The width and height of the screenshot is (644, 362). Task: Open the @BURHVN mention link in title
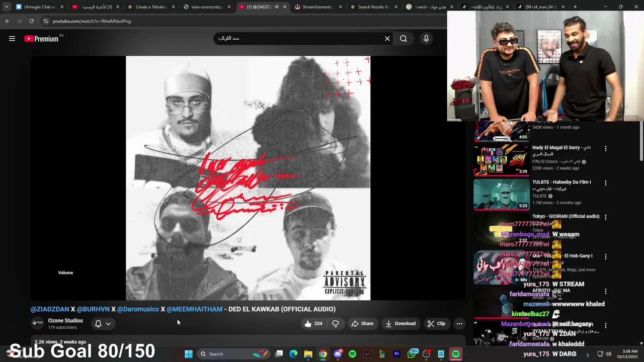93,309
